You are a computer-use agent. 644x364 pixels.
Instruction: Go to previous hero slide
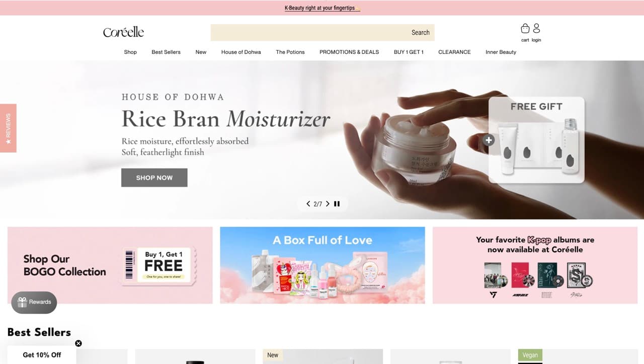(308, 204)
